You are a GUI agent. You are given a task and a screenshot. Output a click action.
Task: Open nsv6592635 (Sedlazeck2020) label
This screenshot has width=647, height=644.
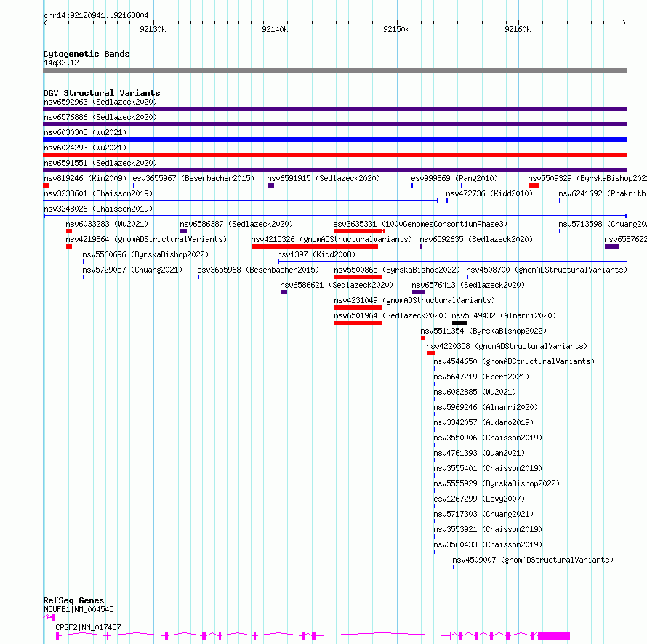tap(476, 239)
